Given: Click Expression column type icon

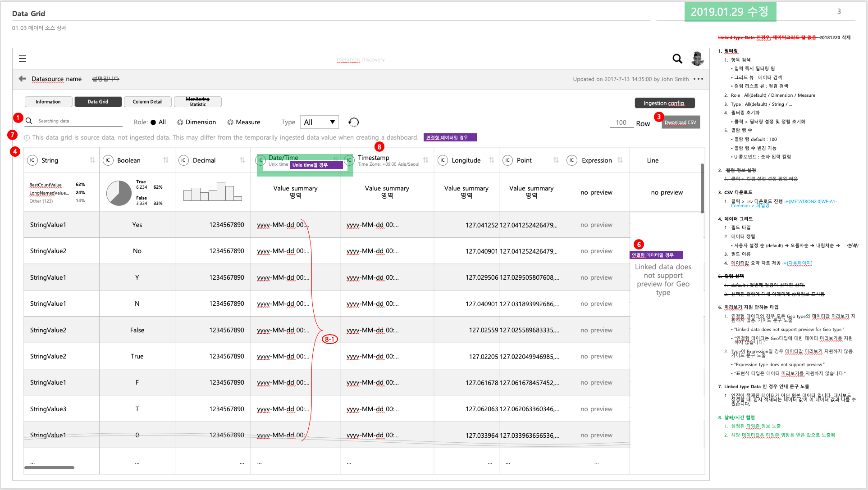Looking at the screenshot, I should coord(572,160).
